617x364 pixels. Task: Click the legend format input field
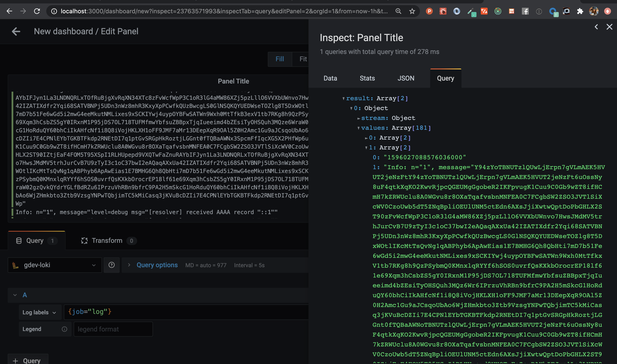[113, 329]
